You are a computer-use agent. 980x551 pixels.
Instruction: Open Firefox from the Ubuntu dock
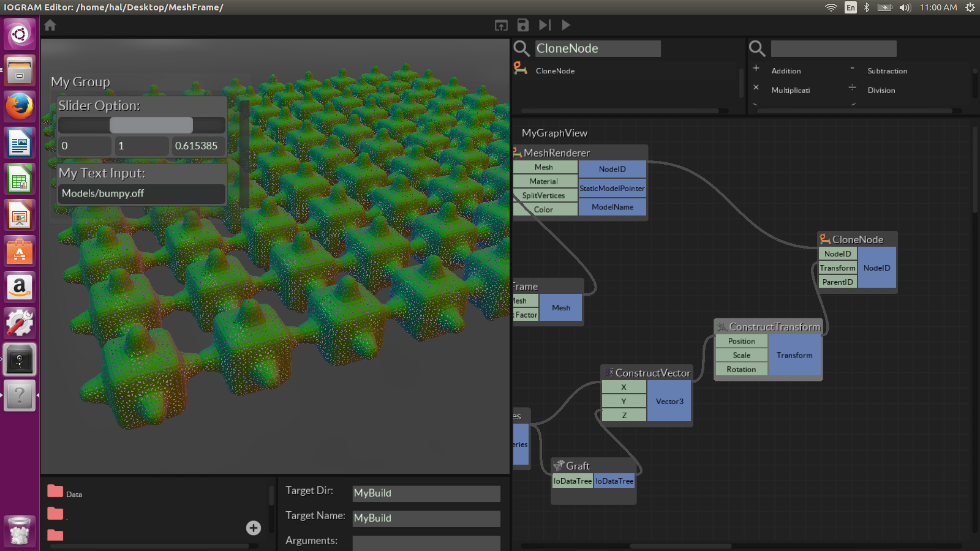pyautogui.click(x=20, y=107)
